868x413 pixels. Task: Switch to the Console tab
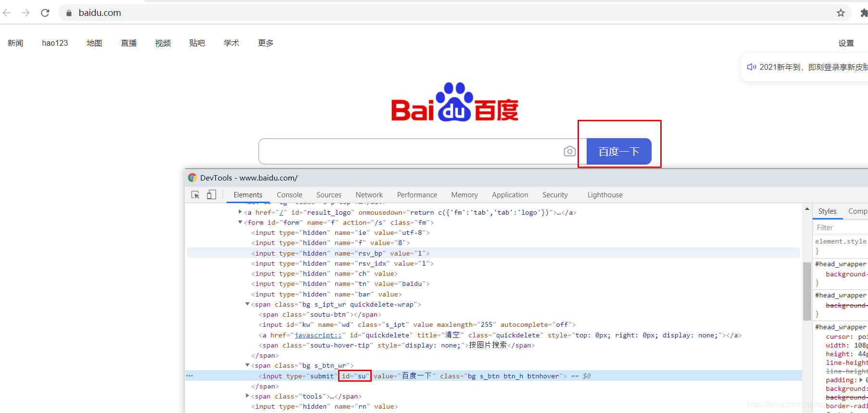289,195
